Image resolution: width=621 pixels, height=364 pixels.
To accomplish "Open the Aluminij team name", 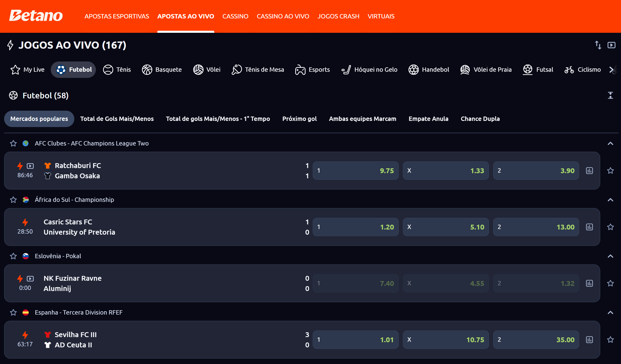I will 57,289.
